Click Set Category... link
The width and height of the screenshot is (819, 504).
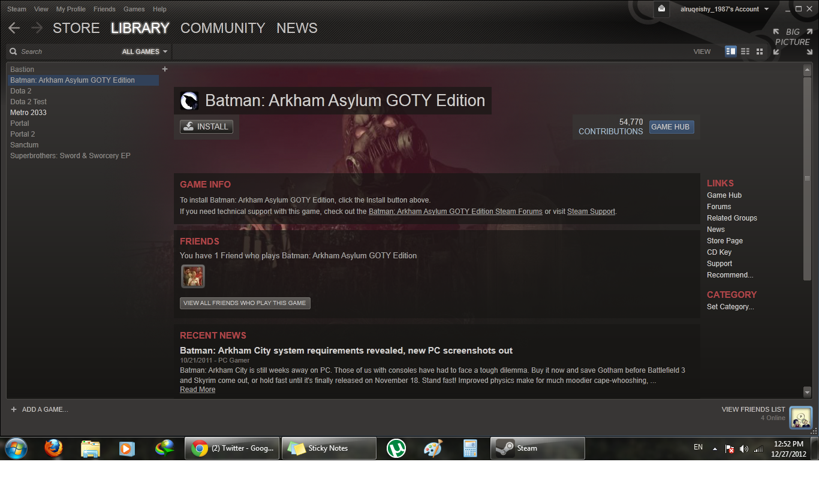point(730,307)
